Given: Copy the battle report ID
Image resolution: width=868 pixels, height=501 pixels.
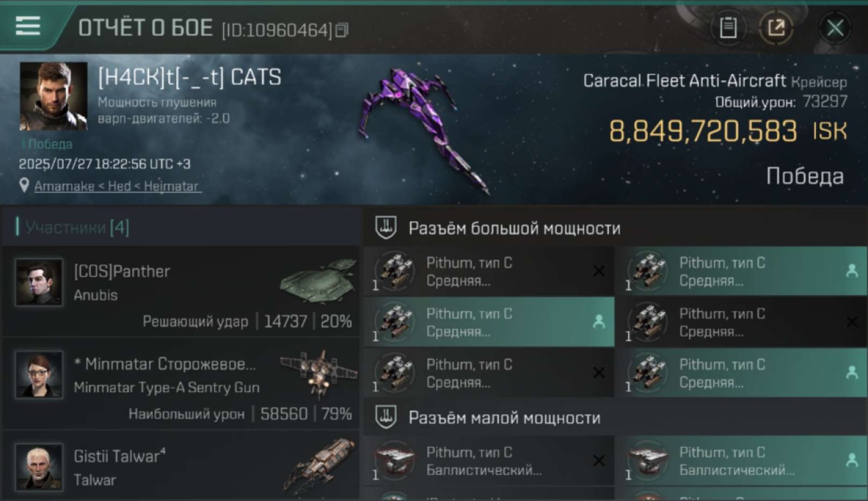Looking at the screenshot, I should point(342,30).
